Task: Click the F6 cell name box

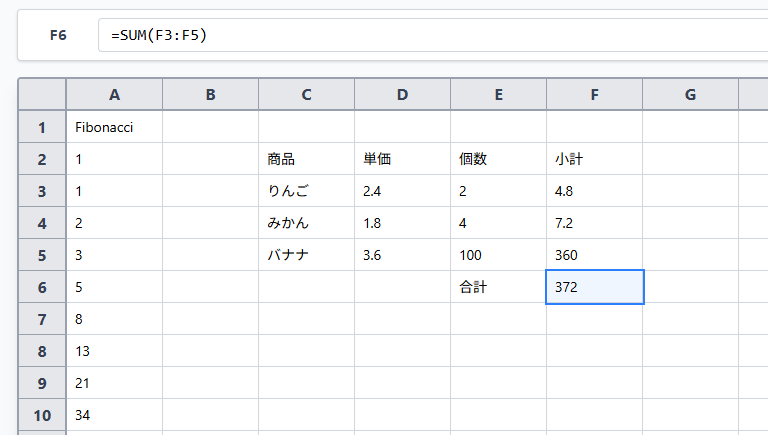Action: (x=58, y=35)
